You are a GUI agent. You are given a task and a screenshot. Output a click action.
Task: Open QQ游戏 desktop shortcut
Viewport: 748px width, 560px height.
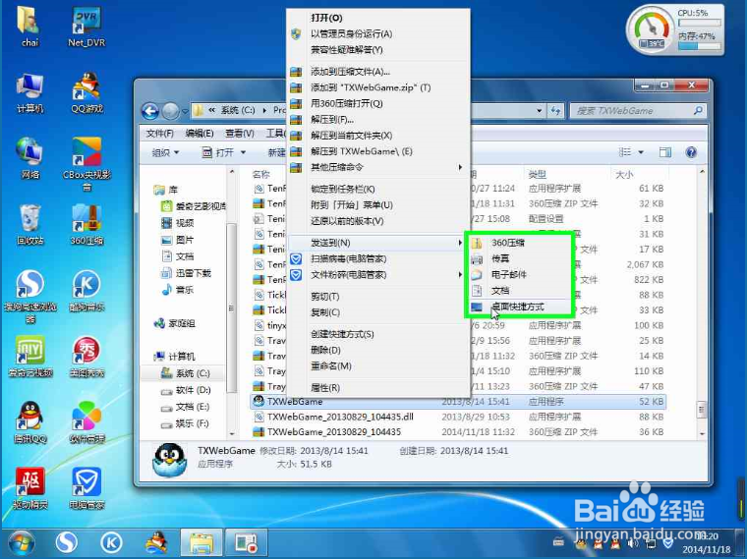click(x=86, y=93)
